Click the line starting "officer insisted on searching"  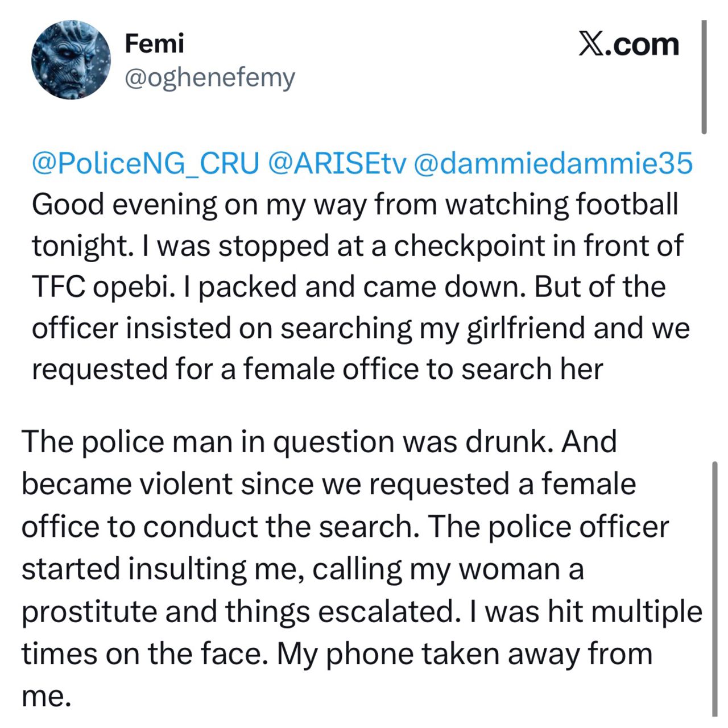pyautogui.click(x=361, y=328)
